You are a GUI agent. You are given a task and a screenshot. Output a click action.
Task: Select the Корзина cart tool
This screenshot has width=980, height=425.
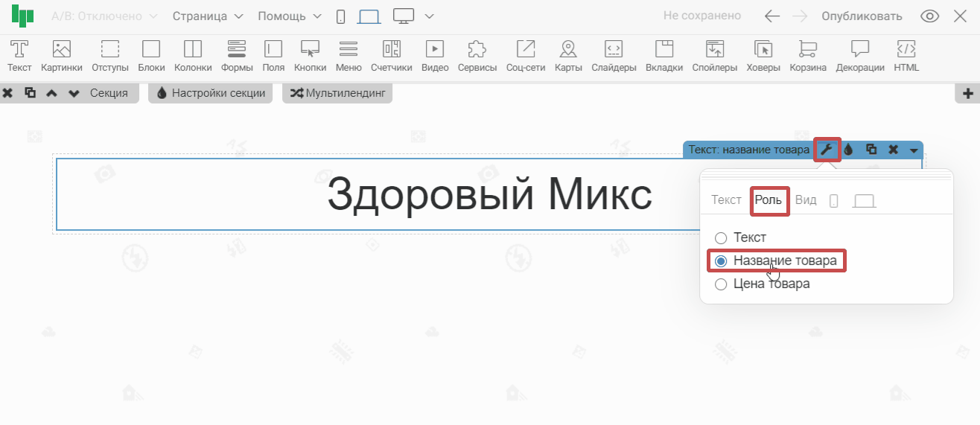pyautogui.click(x=808, y=50)
